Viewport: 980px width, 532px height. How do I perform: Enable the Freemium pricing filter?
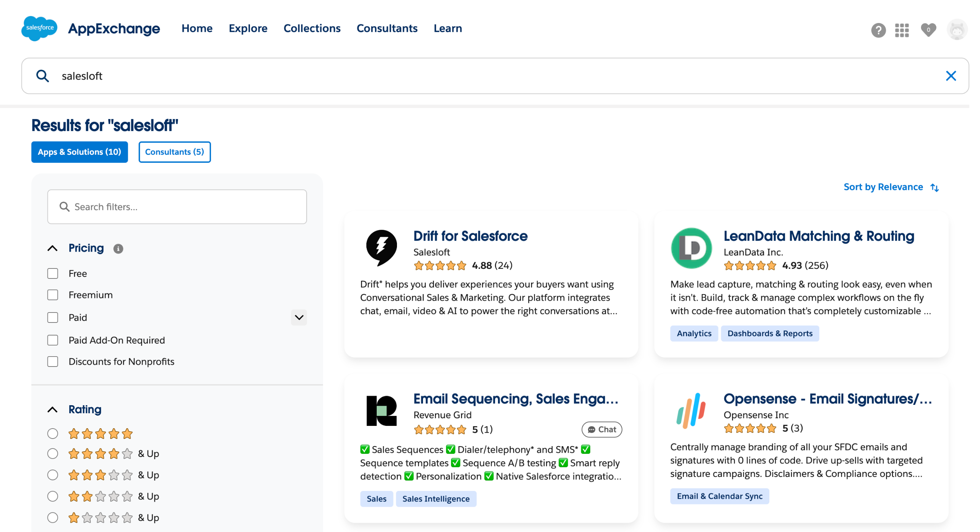(52, 295)
